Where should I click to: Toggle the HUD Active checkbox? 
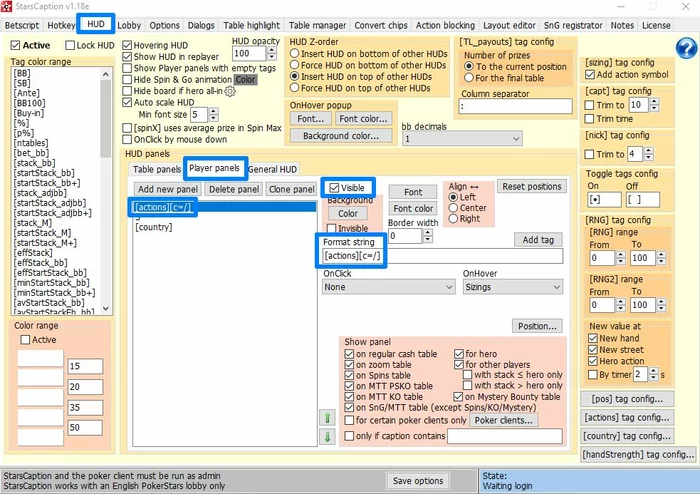16,46
